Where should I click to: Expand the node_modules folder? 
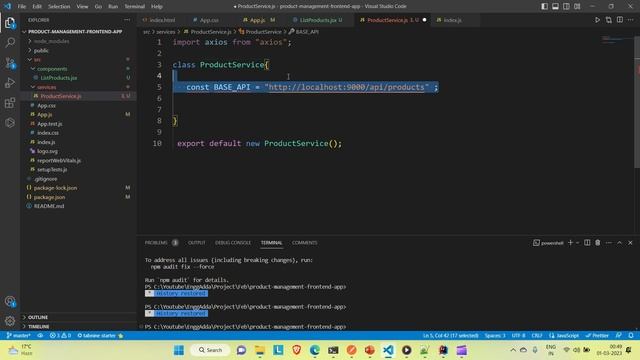(x=78, y=41)
